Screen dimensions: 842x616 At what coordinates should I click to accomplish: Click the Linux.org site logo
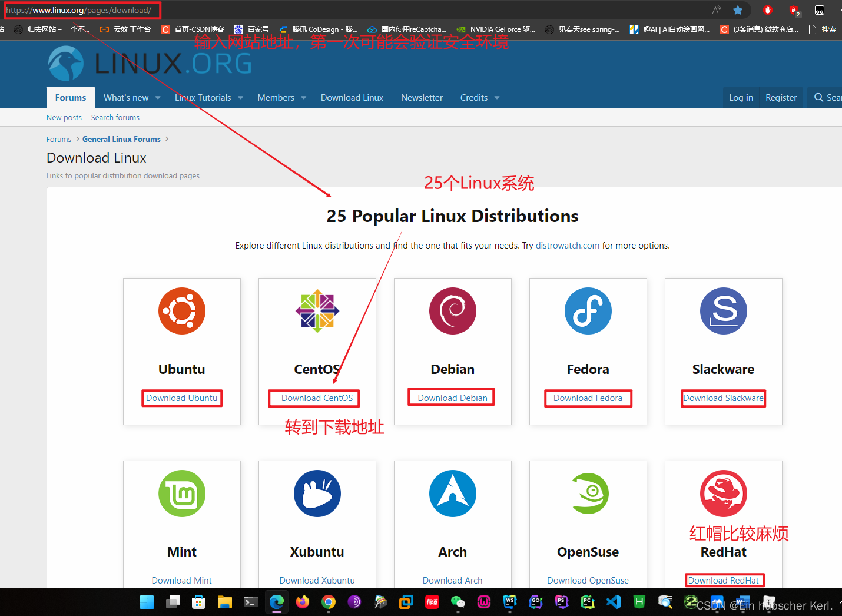pos(150,64)
